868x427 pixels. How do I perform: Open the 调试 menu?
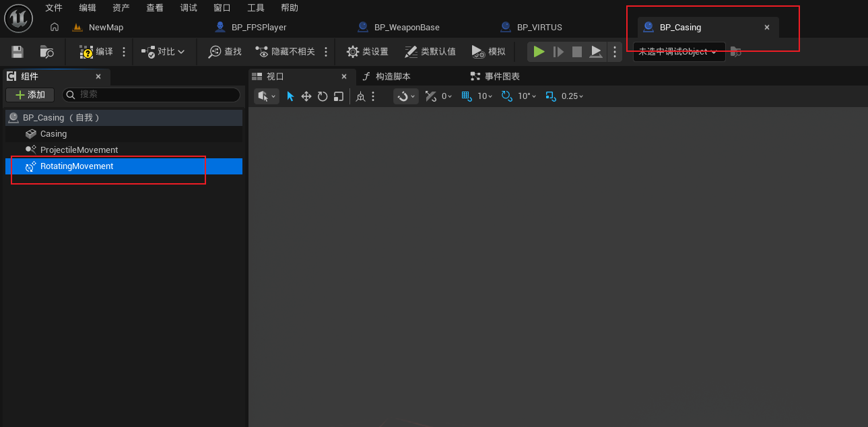(x=189, y=8)
